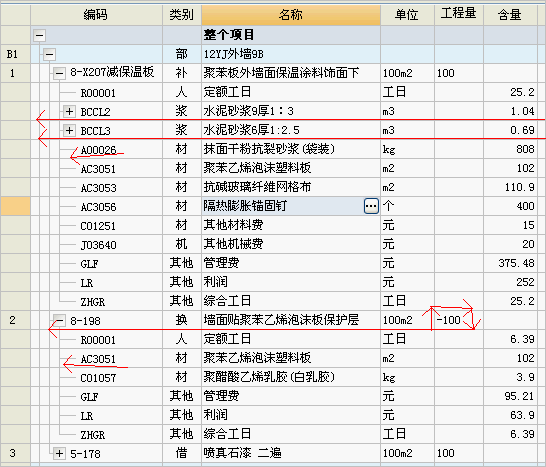Sort by the 编码 column header
Screen dimensions: 546x467
(96, 15)
